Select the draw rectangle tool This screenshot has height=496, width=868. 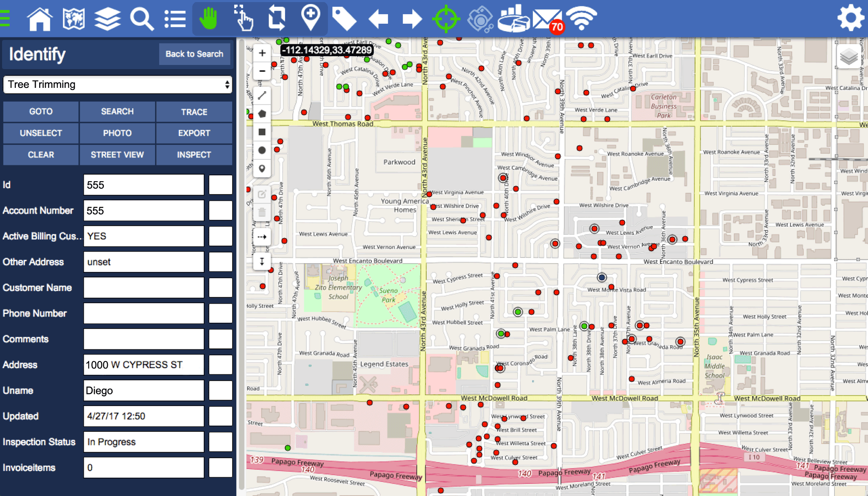pos(262,132)
